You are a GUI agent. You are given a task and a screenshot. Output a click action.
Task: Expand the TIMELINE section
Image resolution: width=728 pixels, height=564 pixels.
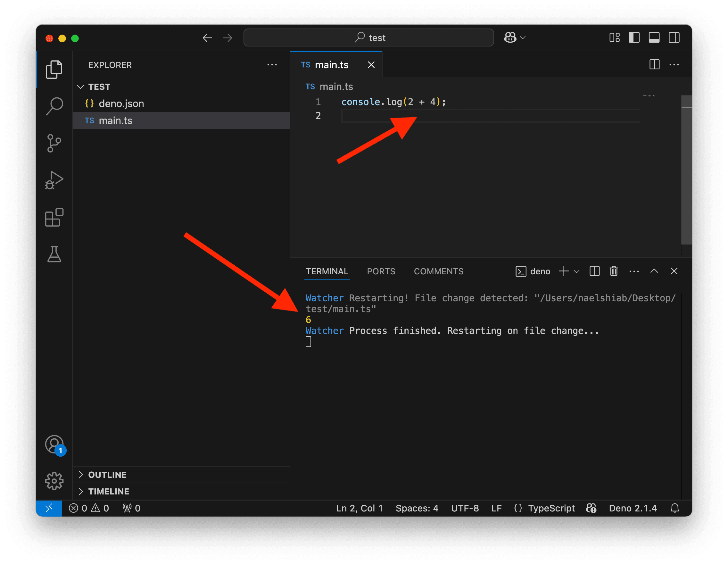[181, 491]
